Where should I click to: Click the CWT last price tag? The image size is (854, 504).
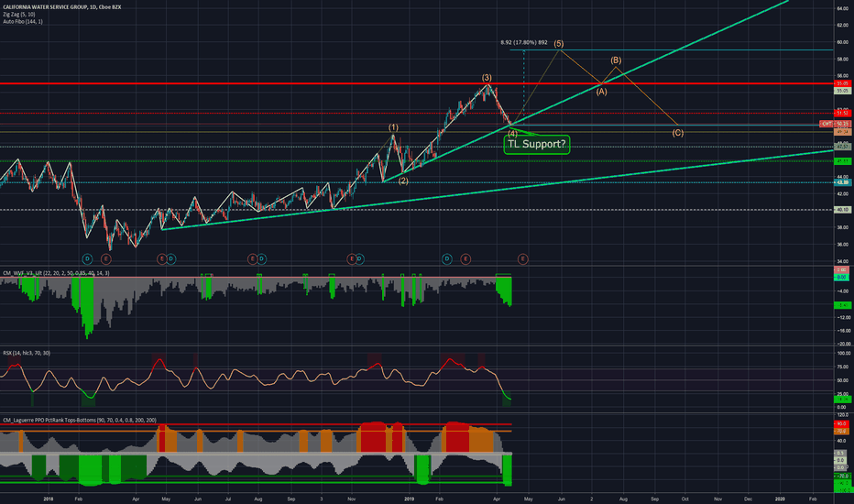(836, 125)
